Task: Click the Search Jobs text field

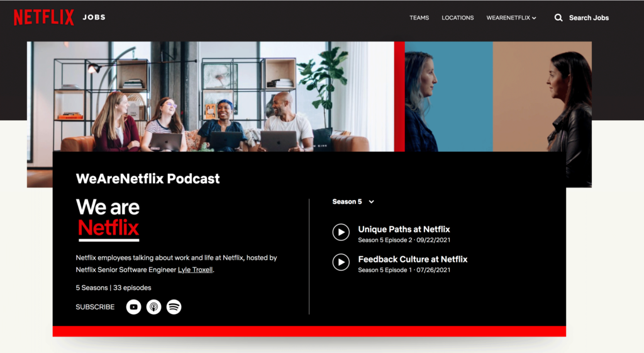Action: tap(589, 18)
